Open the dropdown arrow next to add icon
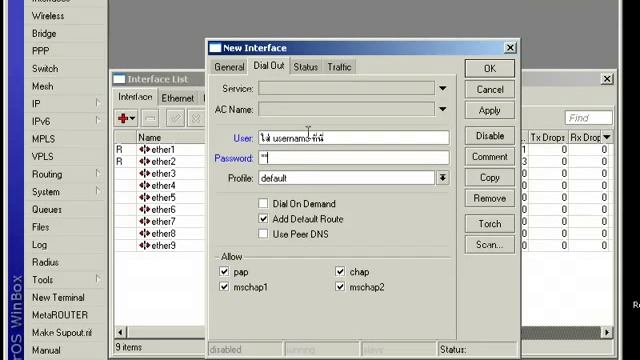 [x=132, y=118]
